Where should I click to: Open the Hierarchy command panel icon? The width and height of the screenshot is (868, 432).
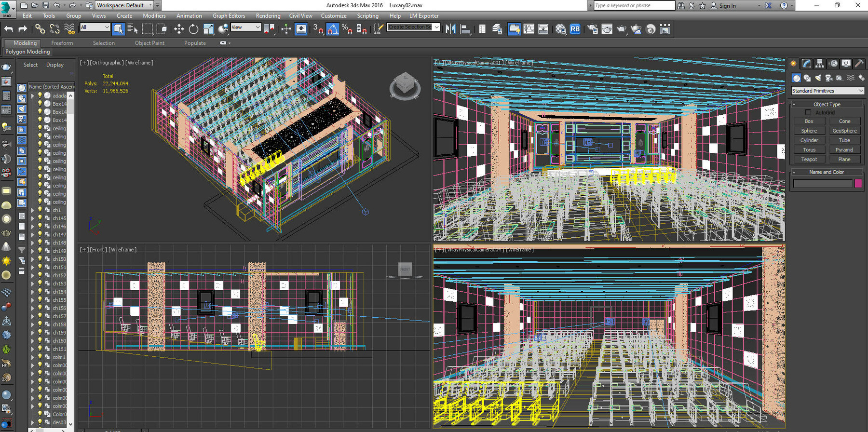pos(820,64)
